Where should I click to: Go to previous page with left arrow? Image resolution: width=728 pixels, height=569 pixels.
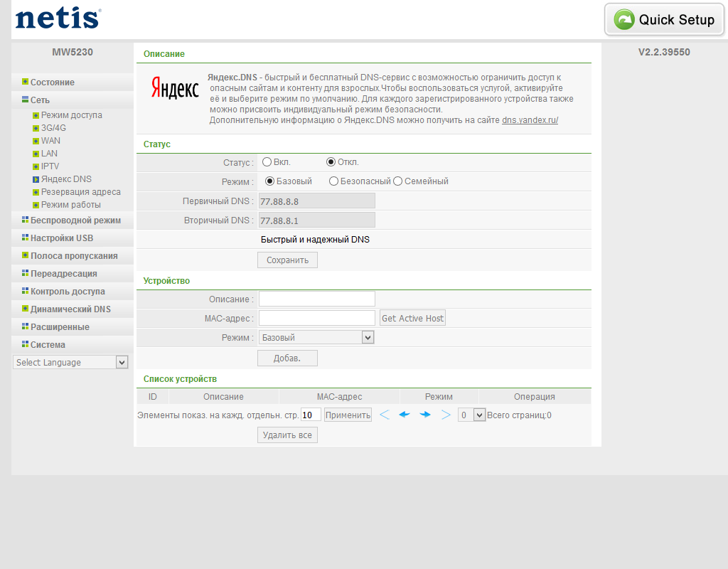pos(405,415)
